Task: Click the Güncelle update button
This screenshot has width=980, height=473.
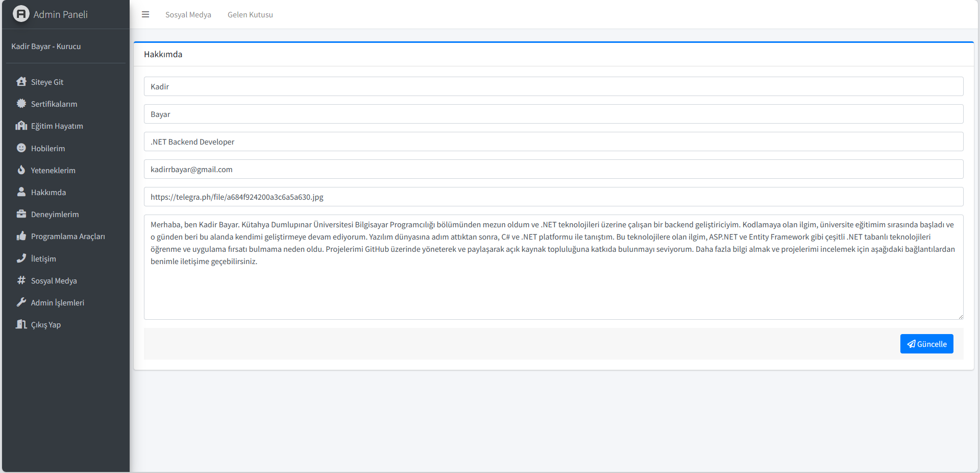Action: click(926, 344)
